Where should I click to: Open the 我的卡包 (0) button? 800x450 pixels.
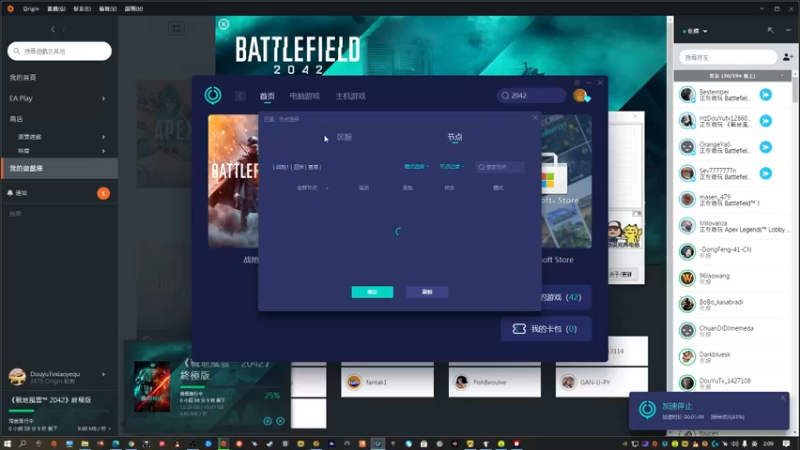[546, 329]
